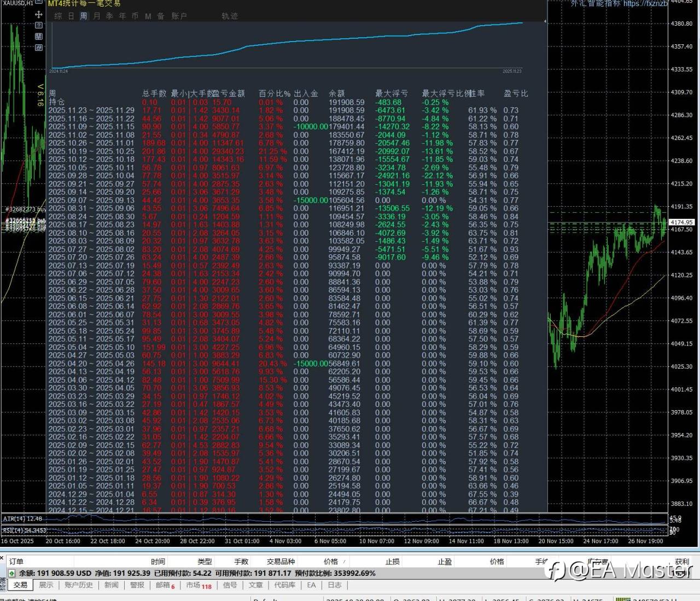Switch to the M tab
Image resolution: width=700 pixels, height=601 pixels.
[148, 16]
